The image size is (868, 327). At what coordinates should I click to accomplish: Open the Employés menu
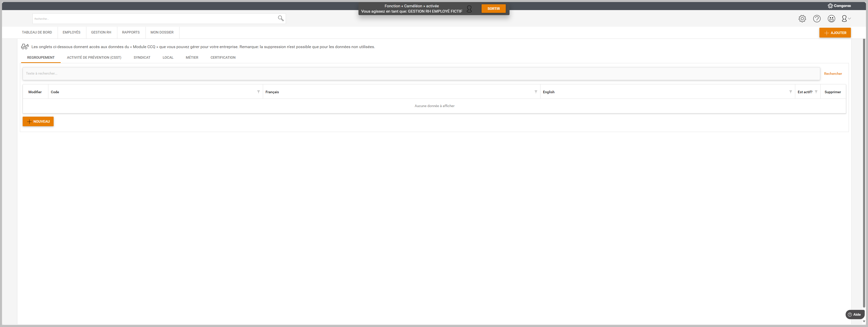click(71, 32)
